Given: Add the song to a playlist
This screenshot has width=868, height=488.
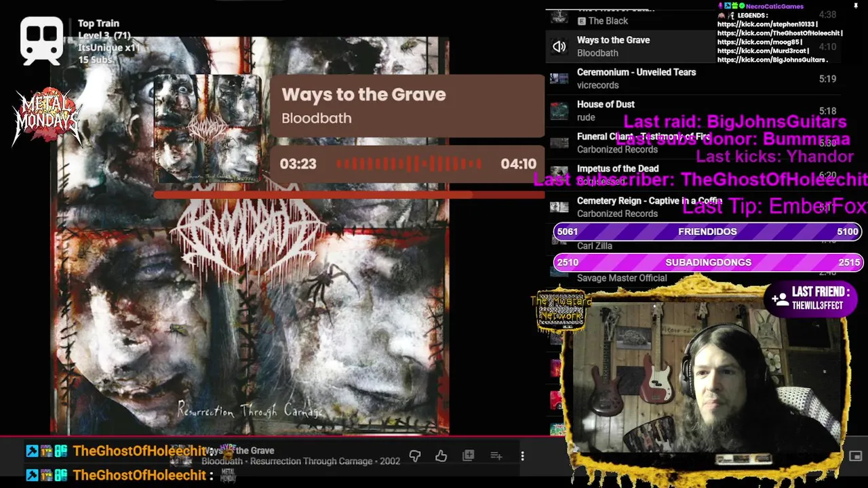Looking at the screenshot, I should 496,455.
